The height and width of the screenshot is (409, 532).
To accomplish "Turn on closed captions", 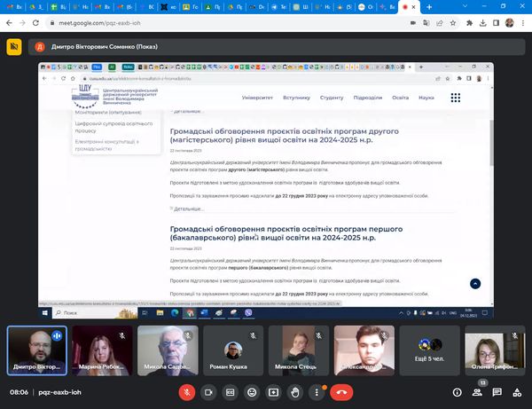I will coord(231,391).
